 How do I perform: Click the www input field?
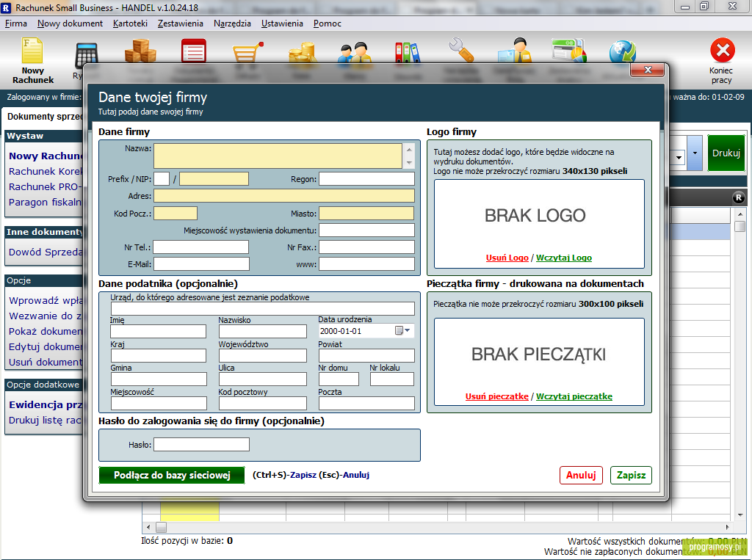coord(367,263)
